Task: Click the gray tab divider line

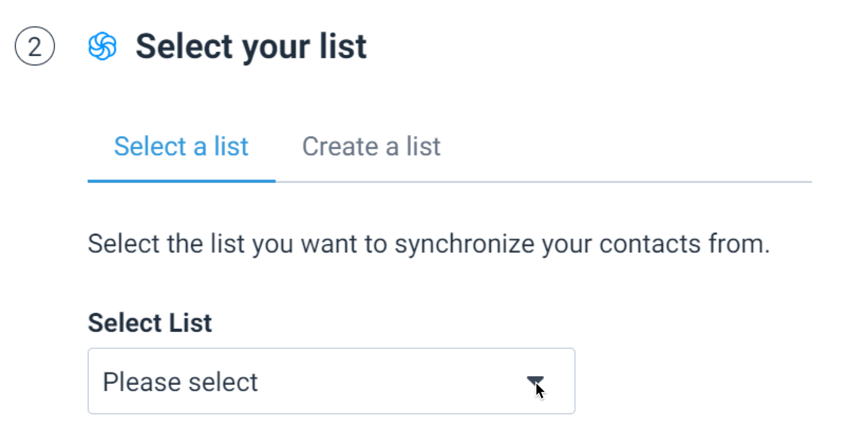Action: 544,182
